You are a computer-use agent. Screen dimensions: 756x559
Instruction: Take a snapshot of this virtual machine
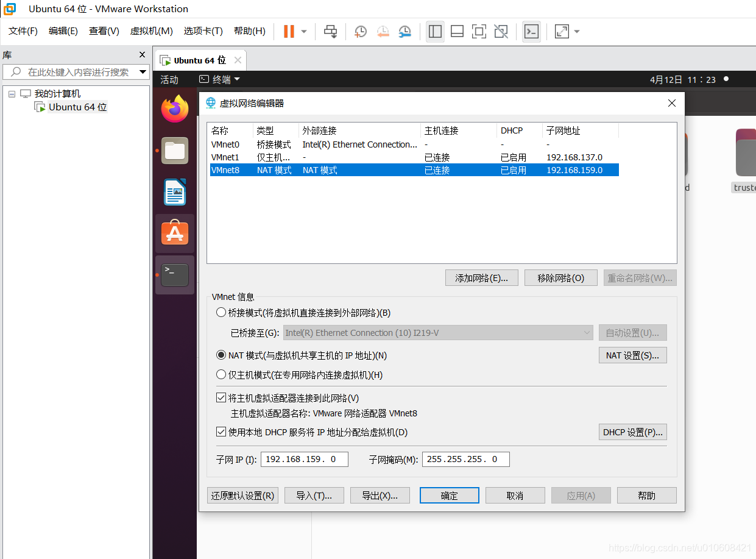point(361,31)
